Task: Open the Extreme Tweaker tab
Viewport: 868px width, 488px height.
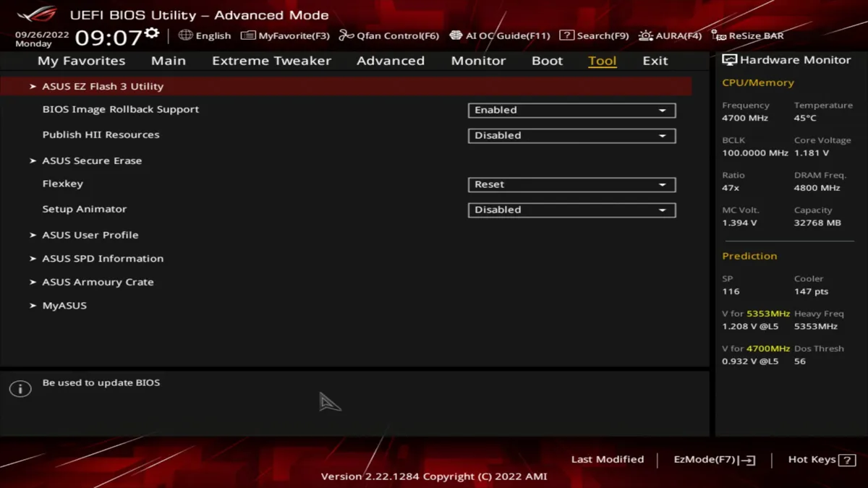Action: pyautogui.click(x=271, y=61)
